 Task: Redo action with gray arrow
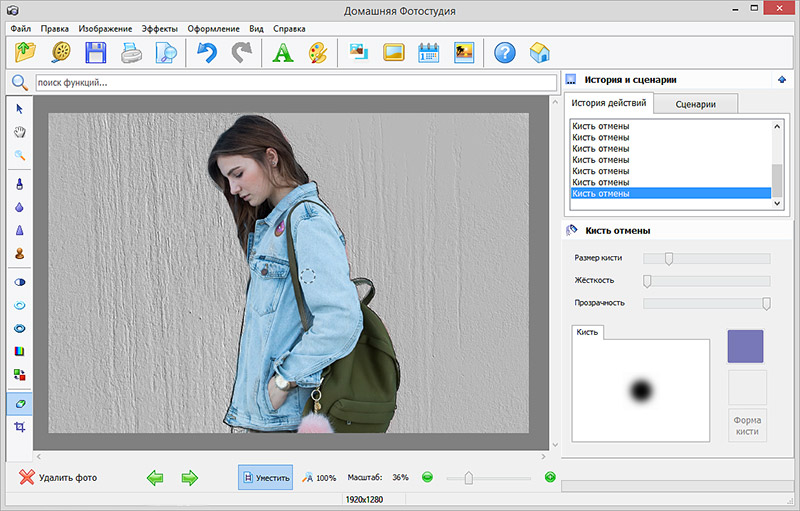(x=241, y=53)
